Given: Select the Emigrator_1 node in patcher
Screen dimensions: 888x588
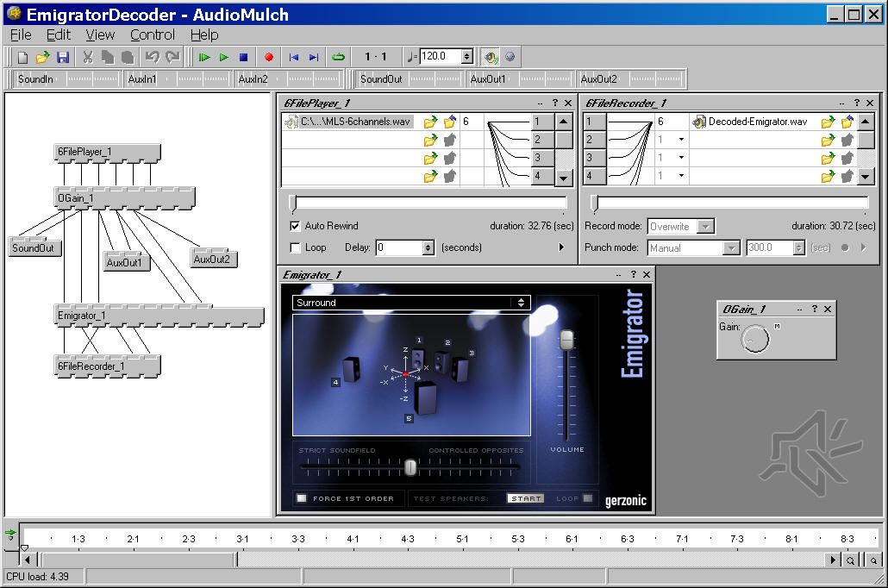Looking at the screenshot, I should point(159,316).
